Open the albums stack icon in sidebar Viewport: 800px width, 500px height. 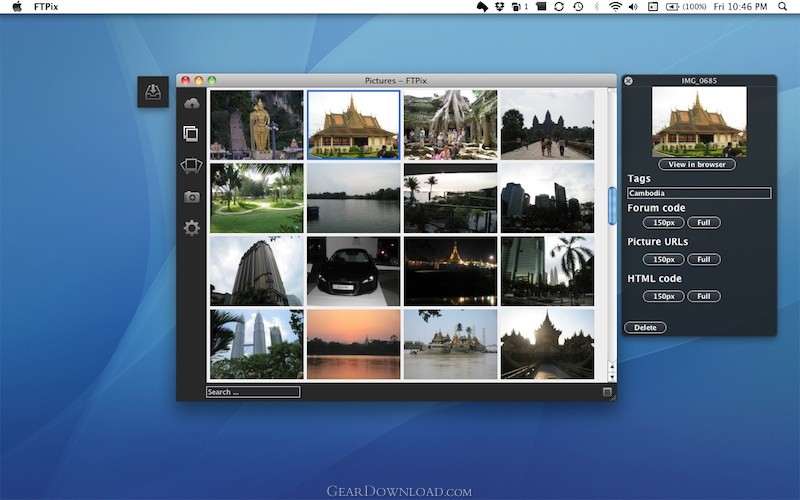click(191, 165)
